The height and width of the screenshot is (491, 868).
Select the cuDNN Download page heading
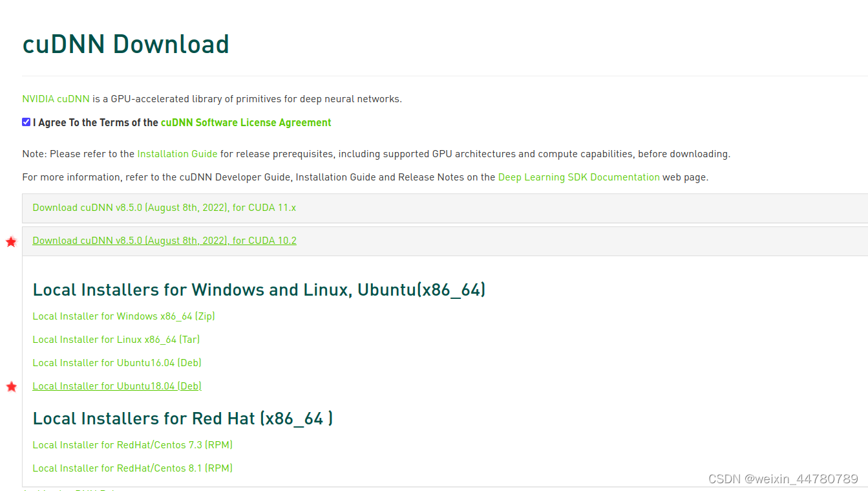pos(126,43)
